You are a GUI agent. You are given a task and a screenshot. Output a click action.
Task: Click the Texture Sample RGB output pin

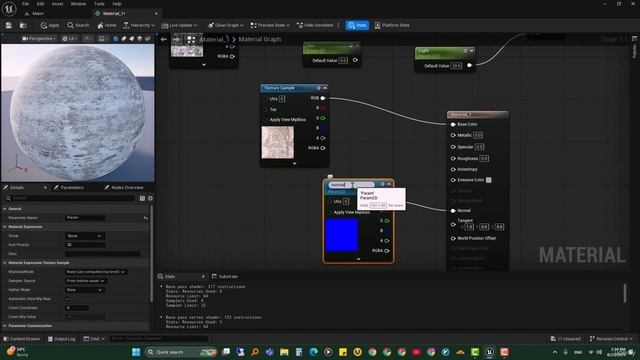[x=323, y=98]
